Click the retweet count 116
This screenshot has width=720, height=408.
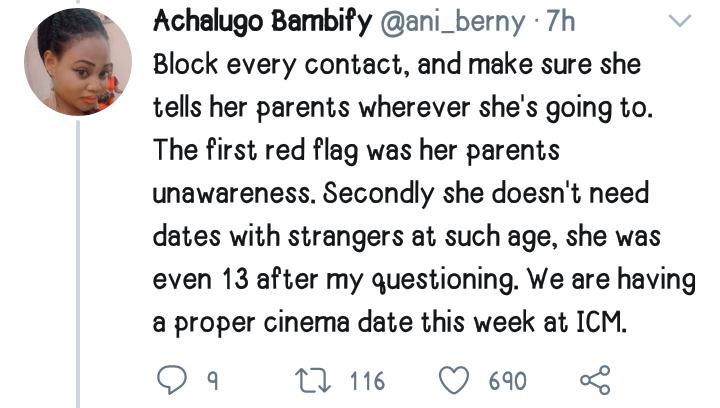tap(367, 381)
